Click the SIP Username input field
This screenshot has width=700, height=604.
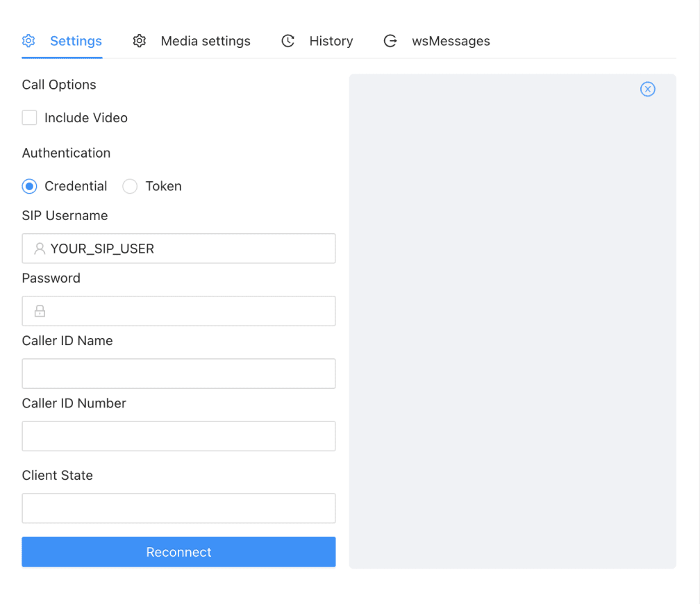(178, 248)
